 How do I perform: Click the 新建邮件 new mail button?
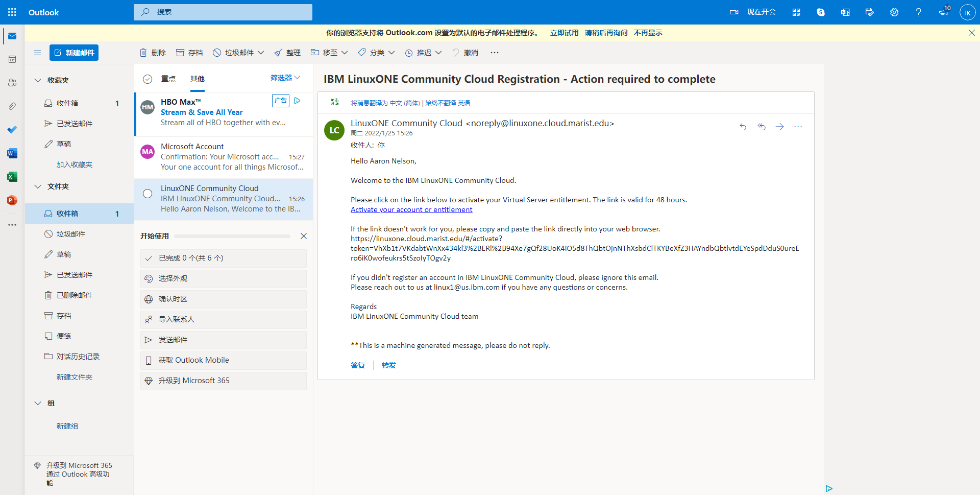click(x=74, y=53)
